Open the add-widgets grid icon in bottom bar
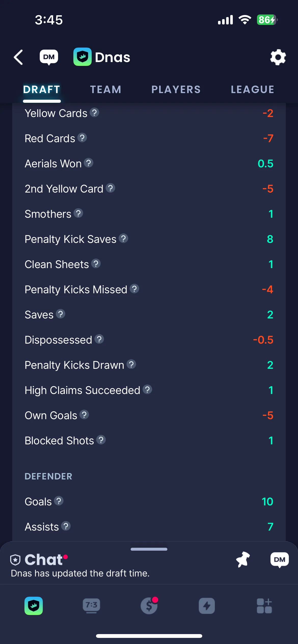Screen dimensions: 298x644 point(264,606)
